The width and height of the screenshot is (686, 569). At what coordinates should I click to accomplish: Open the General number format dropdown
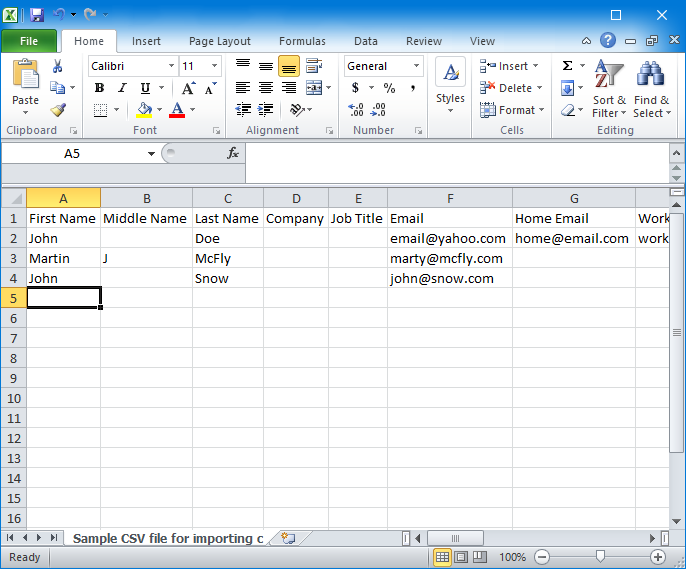pos(416,66)
